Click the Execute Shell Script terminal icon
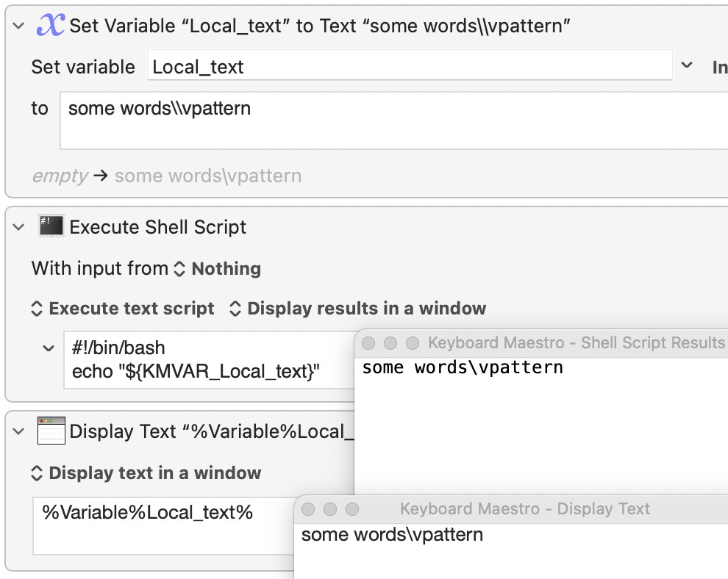This screenshot has height=579, width=728. pyautogui.click(x=51, y=226)
